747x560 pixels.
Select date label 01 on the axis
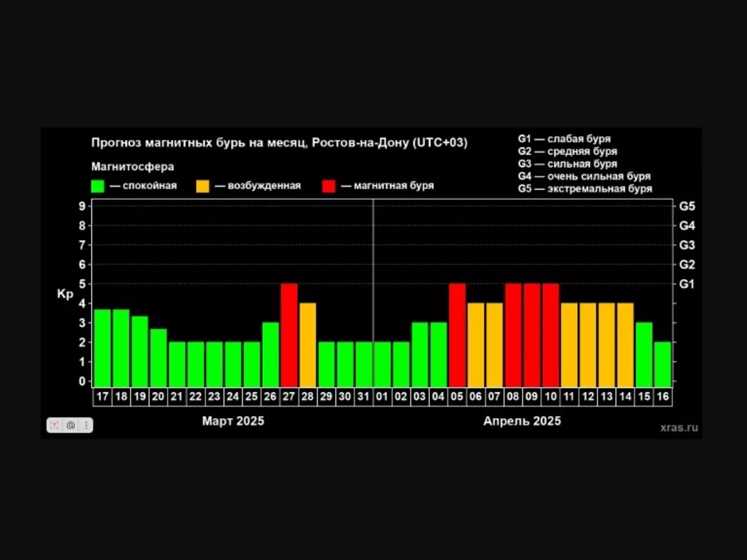click(382, 397)
